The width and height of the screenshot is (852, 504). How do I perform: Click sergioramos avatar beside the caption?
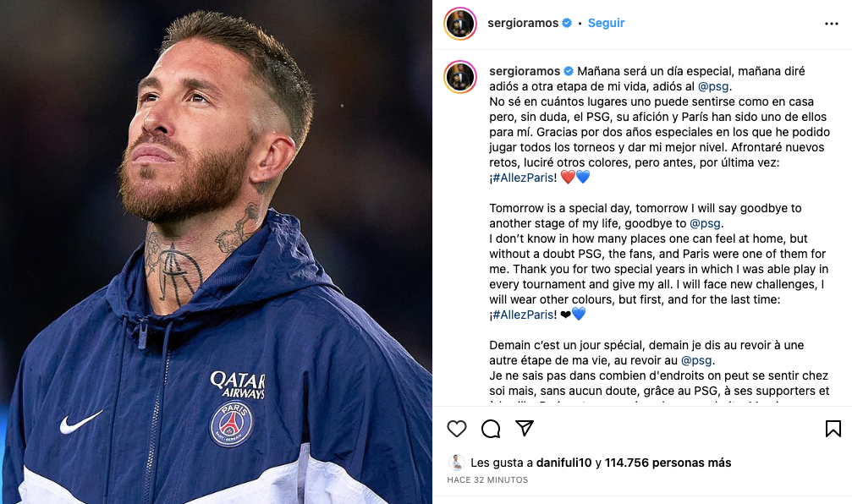point(460,77)
